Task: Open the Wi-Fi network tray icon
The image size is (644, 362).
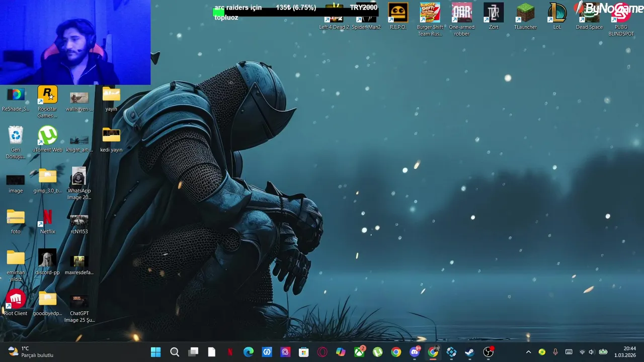Action: 582,352
